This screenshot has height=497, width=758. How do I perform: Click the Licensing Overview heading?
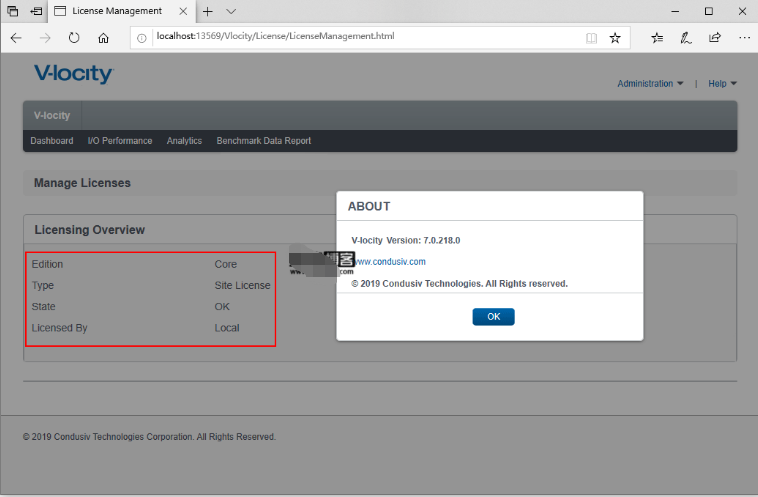point(89,230)
